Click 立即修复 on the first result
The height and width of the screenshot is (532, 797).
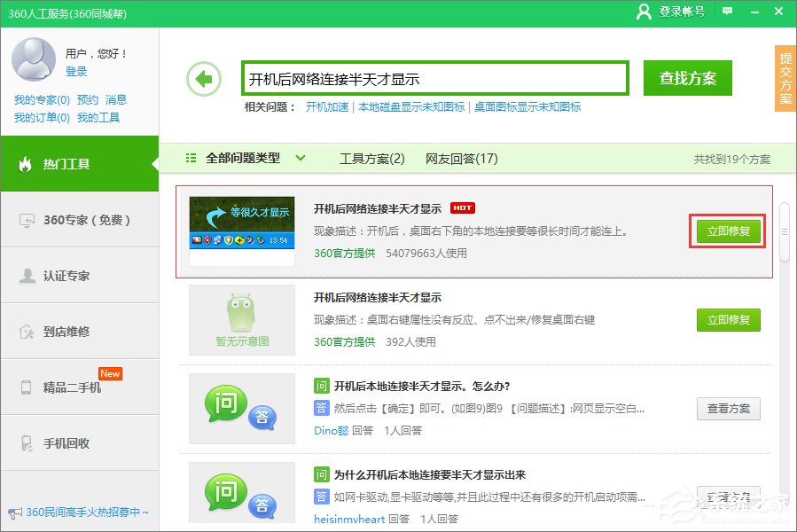[x=727, y=229]
